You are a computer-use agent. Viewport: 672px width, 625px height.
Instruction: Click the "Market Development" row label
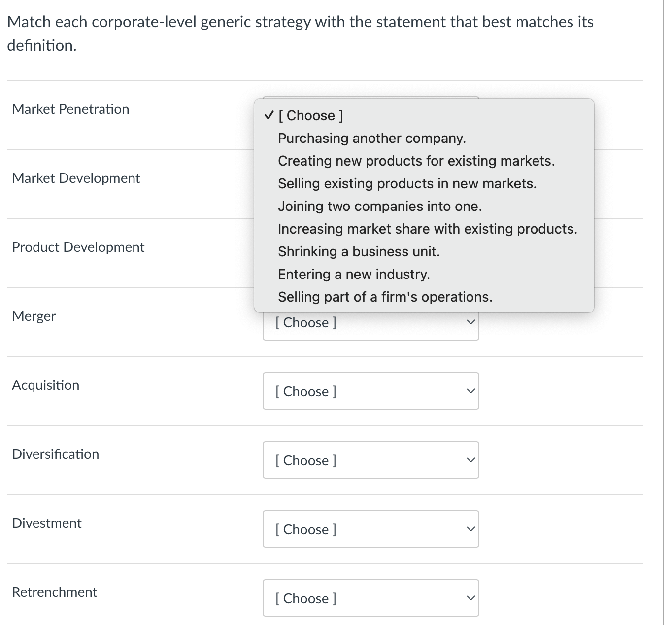[76, 178]
